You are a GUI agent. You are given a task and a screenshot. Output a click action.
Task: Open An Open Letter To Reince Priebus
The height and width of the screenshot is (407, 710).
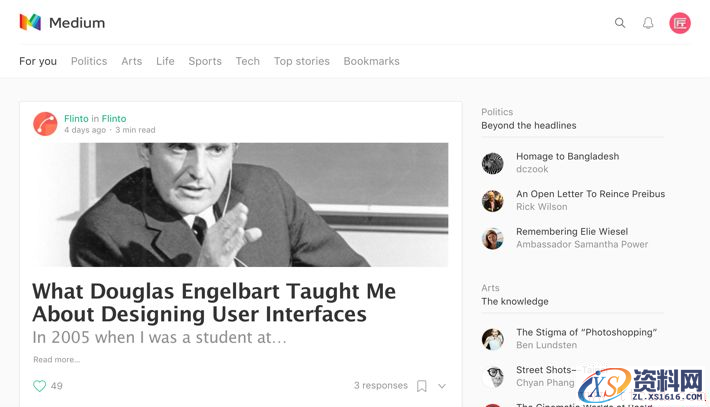[590, 194]
